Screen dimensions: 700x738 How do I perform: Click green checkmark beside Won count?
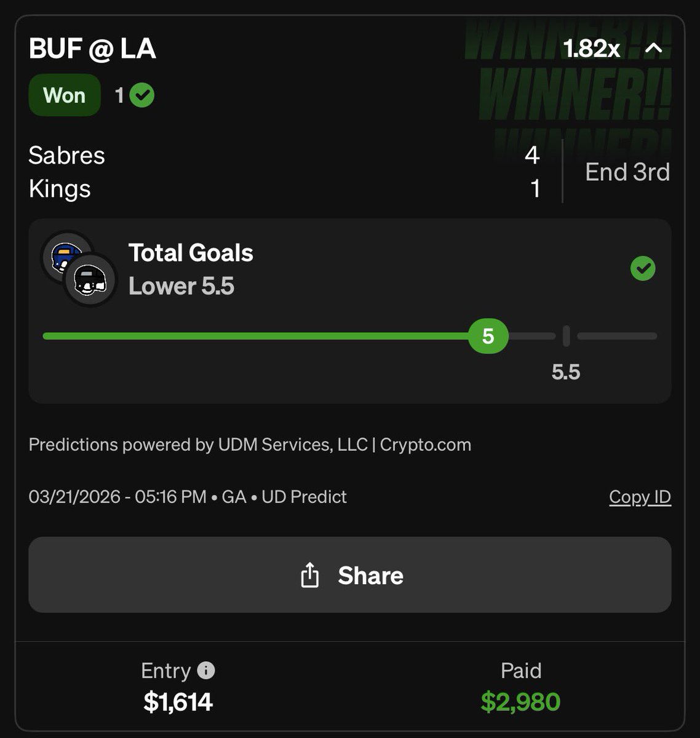click(x=142, y=95)
